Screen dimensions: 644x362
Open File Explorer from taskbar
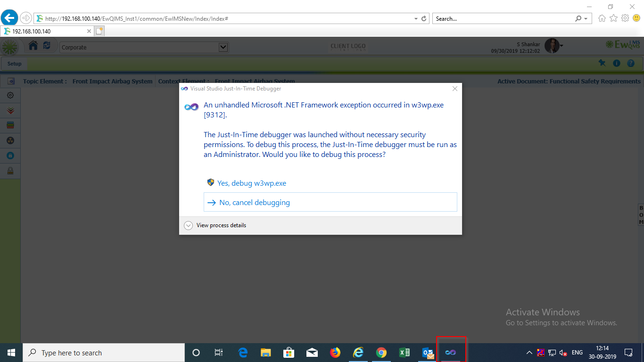(x=266, y=353)
